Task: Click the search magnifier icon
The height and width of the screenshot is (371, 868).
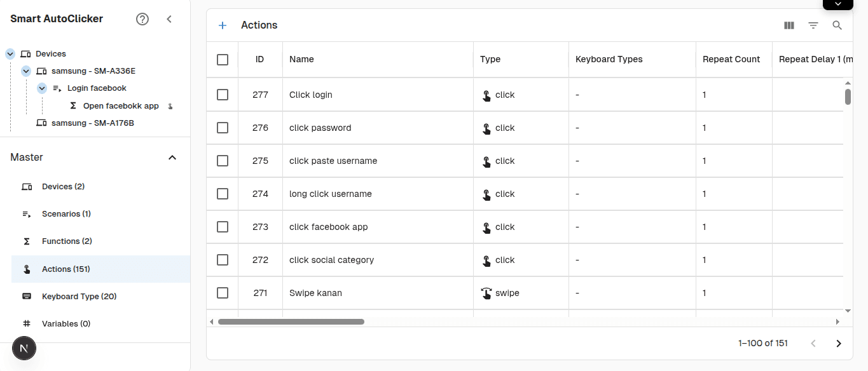Action: [x=837, y=25]
